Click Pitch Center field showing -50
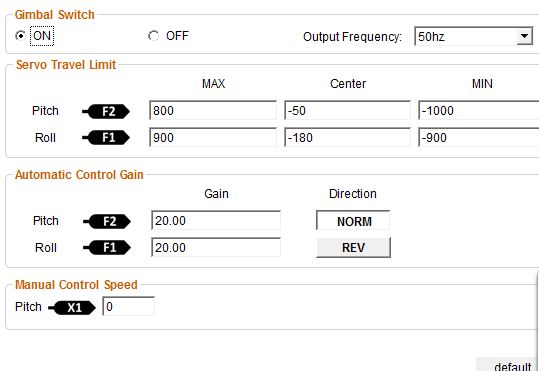 point(347,110)
